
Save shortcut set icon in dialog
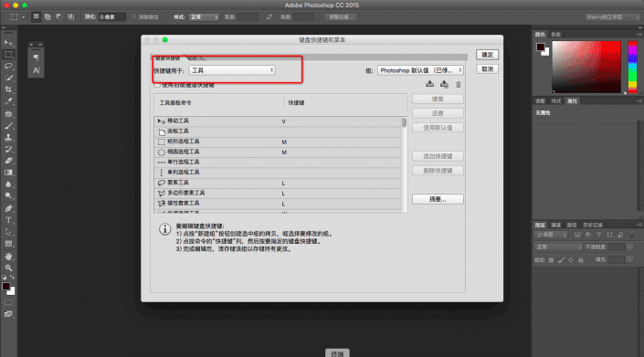pyautogui.click(x=429, y=84)
